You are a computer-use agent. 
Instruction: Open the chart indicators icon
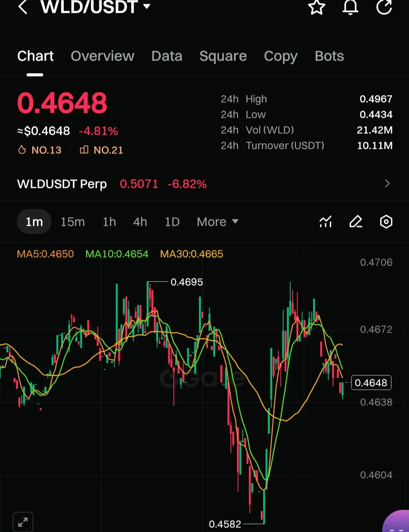coord(326,222)
